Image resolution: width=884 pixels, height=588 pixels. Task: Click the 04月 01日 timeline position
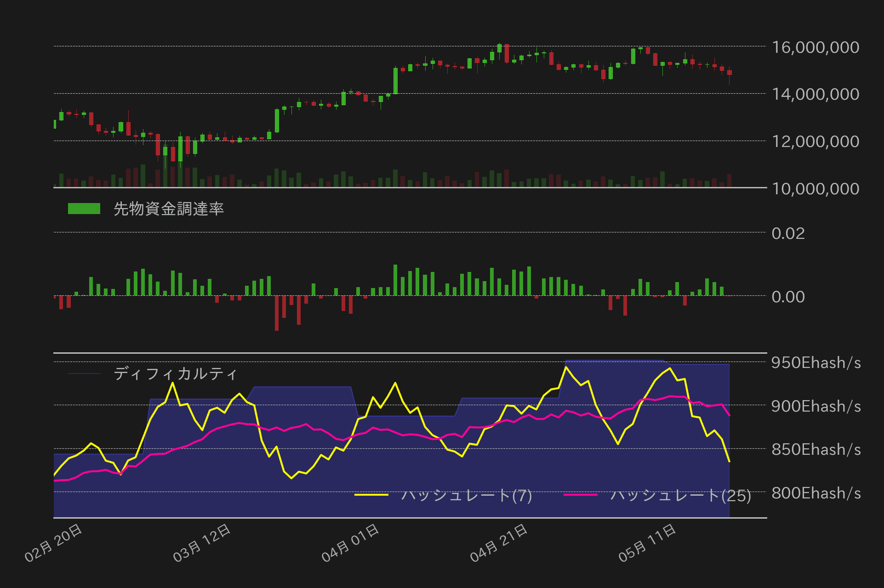(351, 543)
